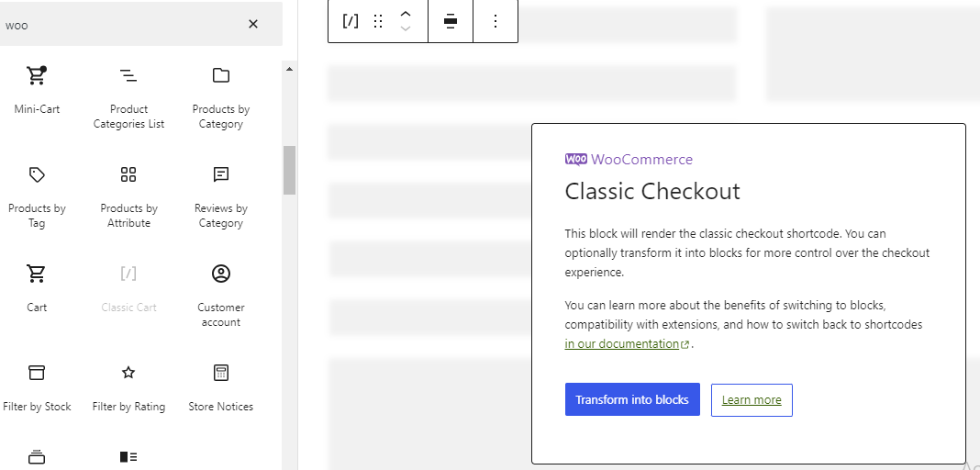
Task: Clear the 'woo' search field
Action: tap(253, 24)
